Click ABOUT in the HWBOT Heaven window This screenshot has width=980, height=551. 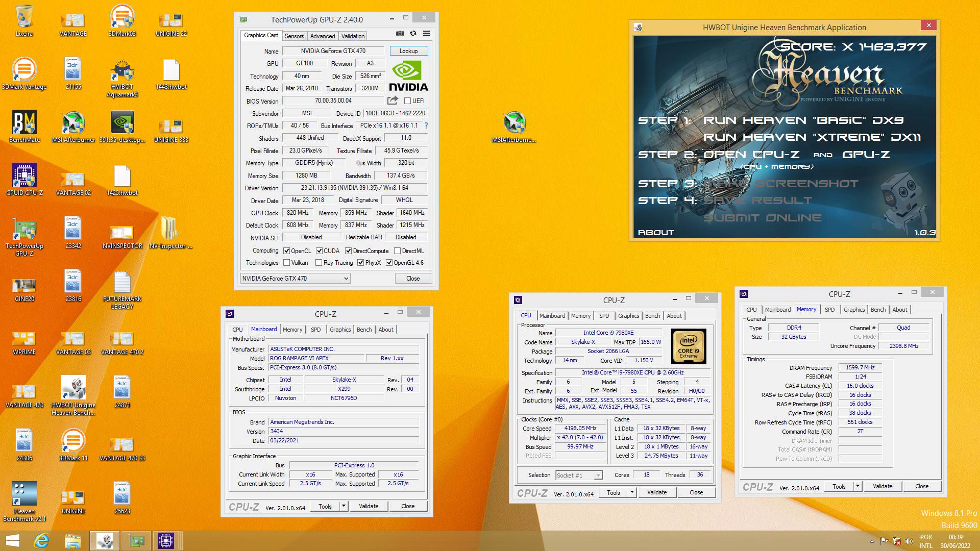656,233
